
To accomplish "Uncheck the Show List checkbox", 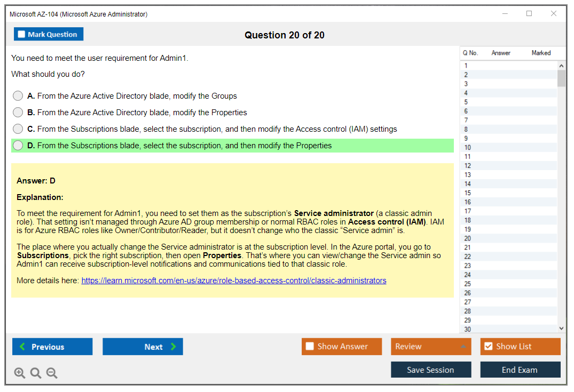I will [x=488, y=346].
